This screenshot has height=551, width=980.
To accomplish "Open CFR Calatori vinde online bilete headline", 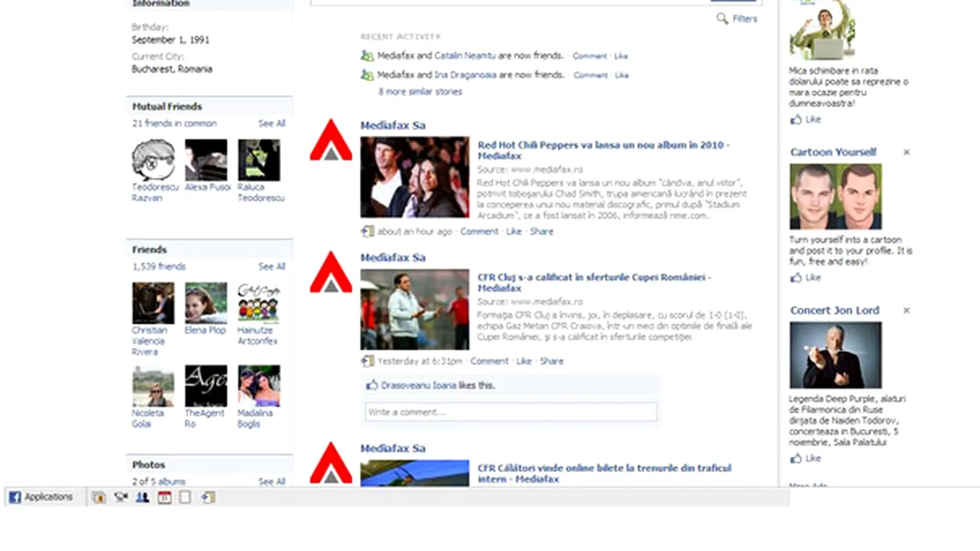I will 604,473.
